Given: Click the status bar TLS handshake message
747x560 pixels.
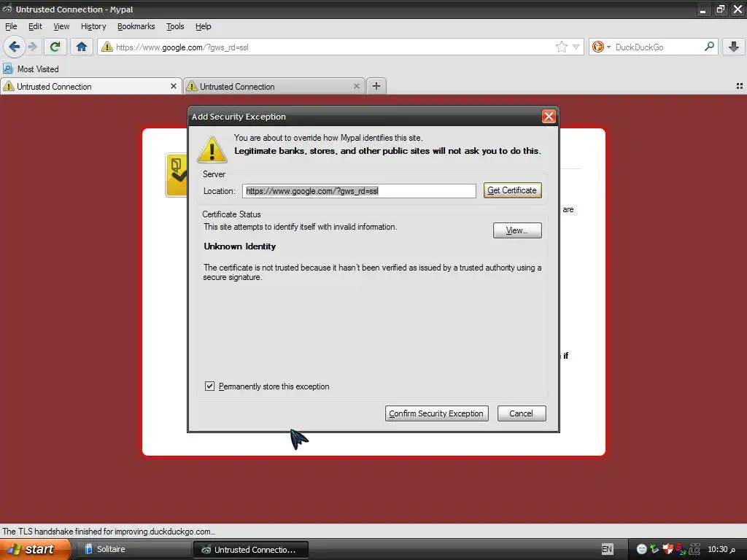Looking at the screenshot, I should [x=109, y=532].
